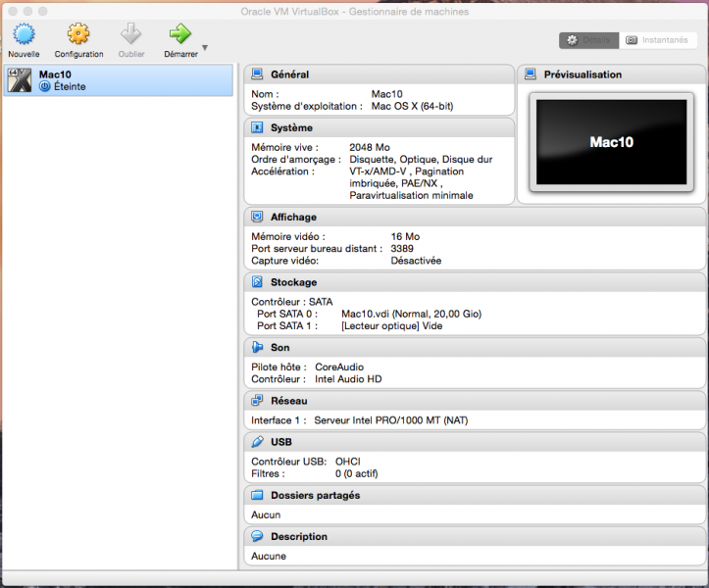
Task: Open the Son section header
Action: click(475, 347)
